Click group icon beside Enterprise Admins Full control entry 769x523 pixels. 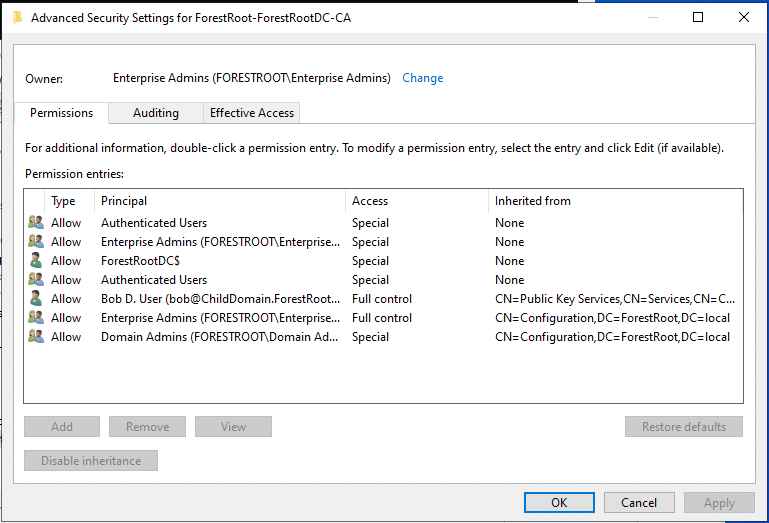tap(35, 317)
